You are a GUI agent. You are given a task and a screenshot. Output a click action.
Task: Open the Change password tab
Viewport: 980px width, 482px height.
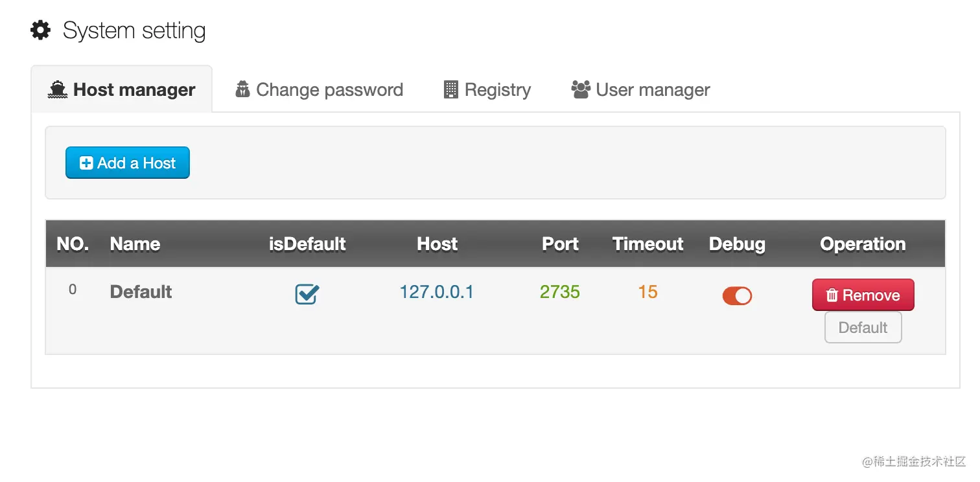(x=319, y=89)
